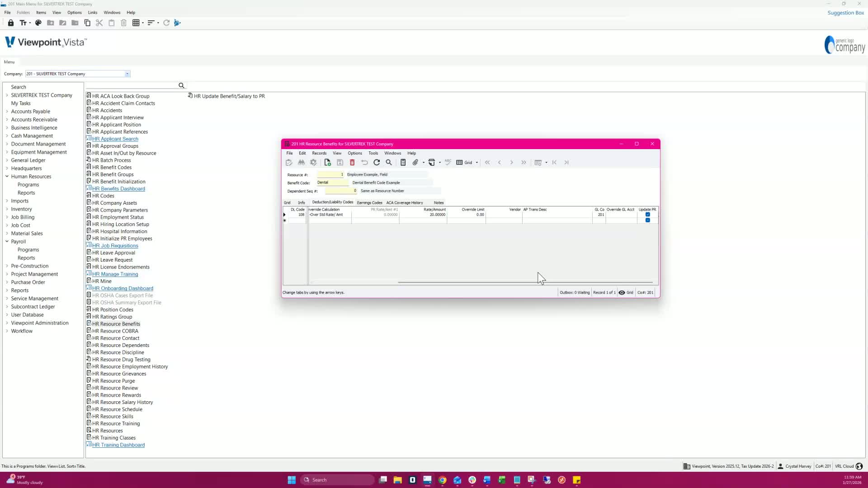Click the lock icon in main toolbar
Image resolution: width=868 pixels, height=488 pixels.
click(11, 23)
